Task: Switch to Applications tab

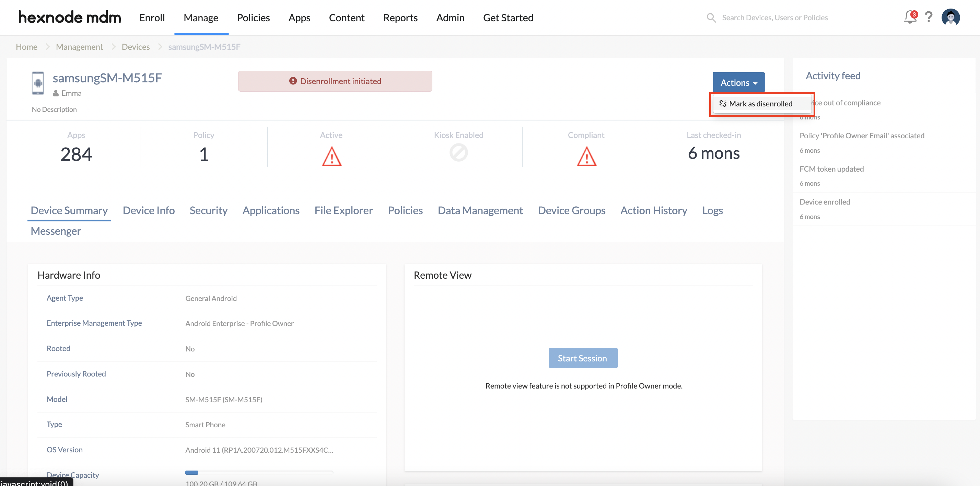Action: pos(271,210)
